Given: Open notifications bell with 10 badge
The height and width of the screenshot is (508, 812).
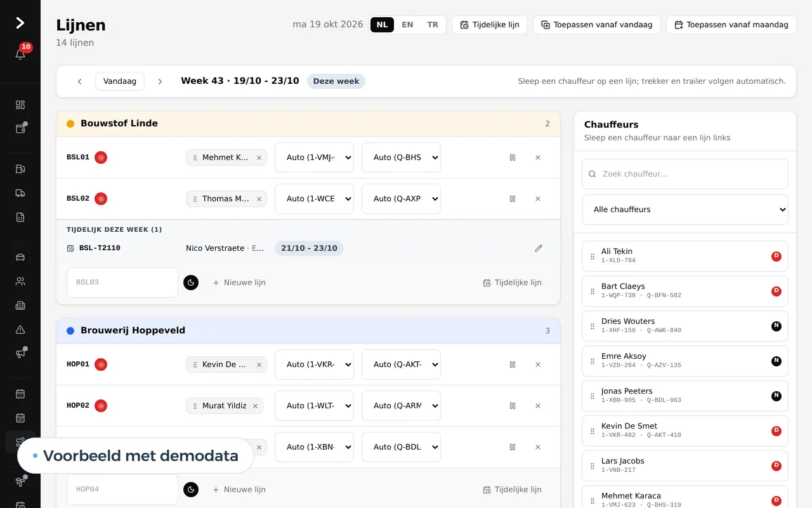Looking at the screenshot, I should click(20, 55).
